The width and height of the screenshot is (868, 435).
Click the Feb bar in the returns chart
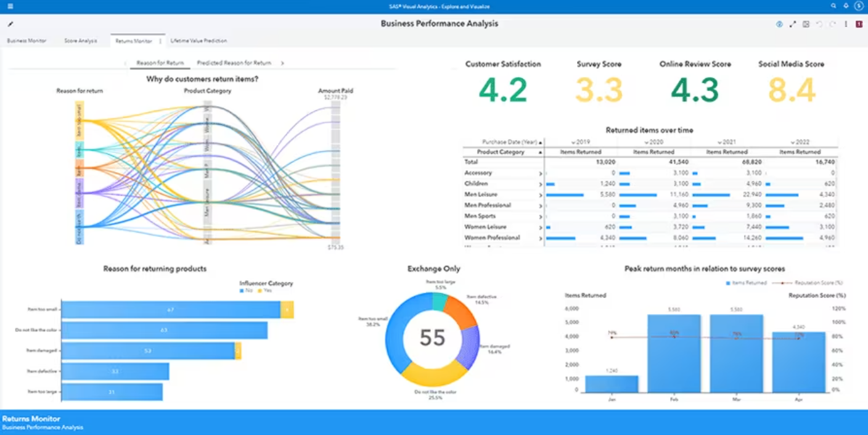[674, 354]
